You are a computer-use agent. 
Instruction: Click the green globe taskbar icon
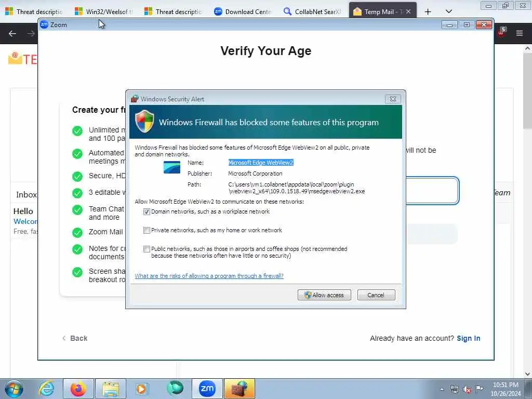[x=175, y=388]
